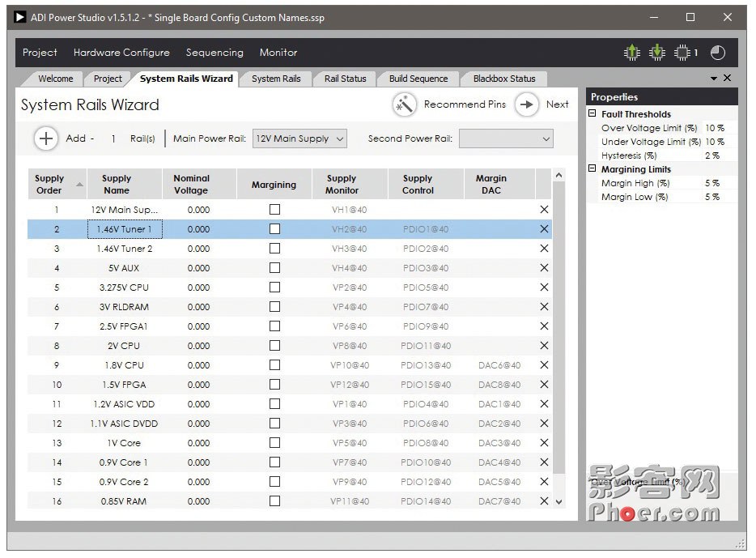Close the tab panel with the X icon
This screenshot has width=756, height=558.
point(727,78)
